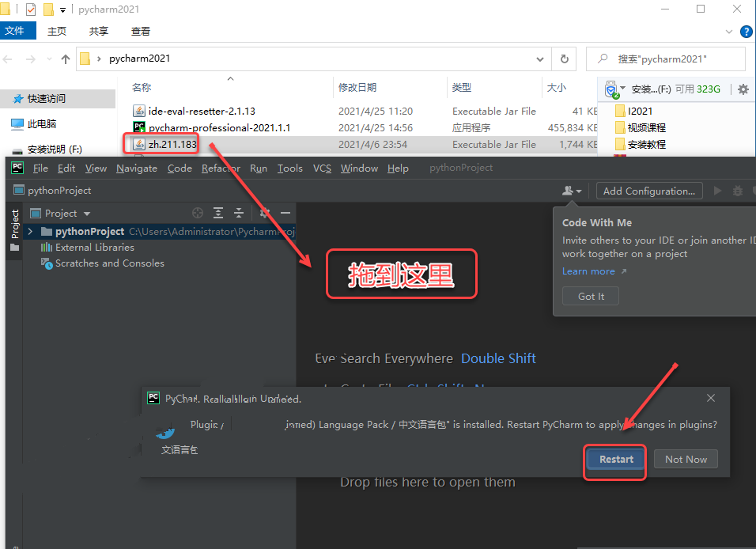Hide the Project panel with minus icon
This screenshot has width=756, height=549.
(285, 213)
